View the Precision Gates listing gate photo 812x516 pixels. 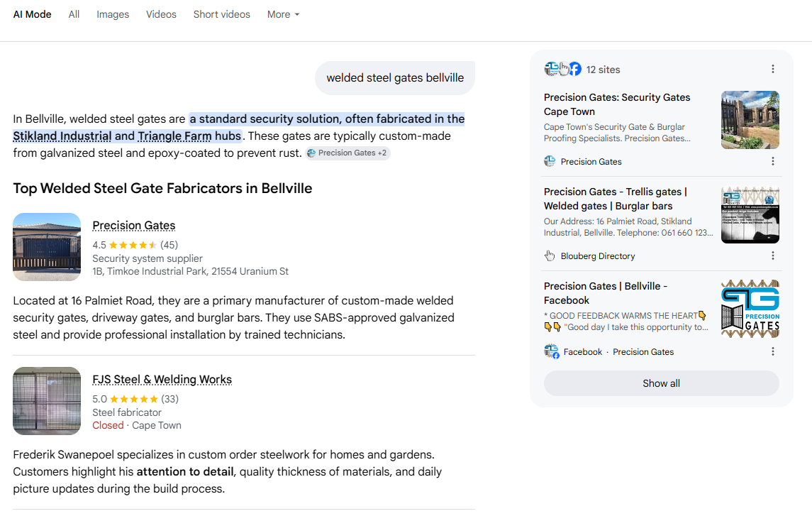(x=47, y=247)
